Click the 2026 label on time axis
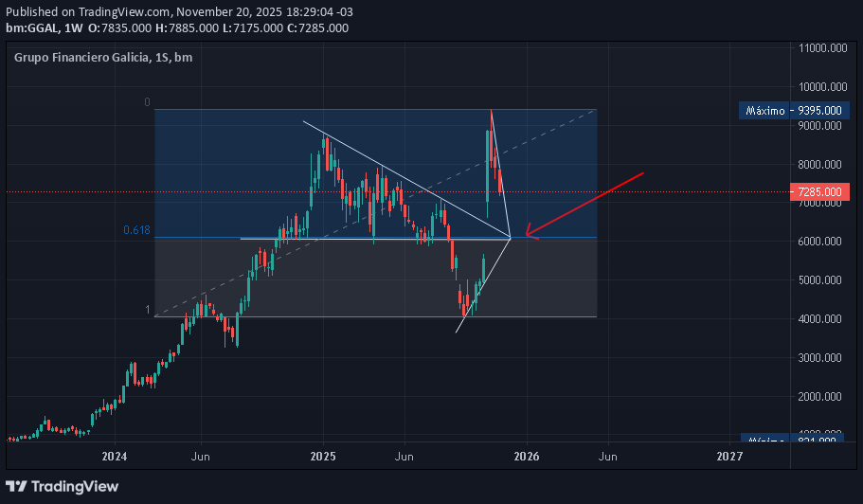This screenshot has width=863, height=504. pos(527,456)
